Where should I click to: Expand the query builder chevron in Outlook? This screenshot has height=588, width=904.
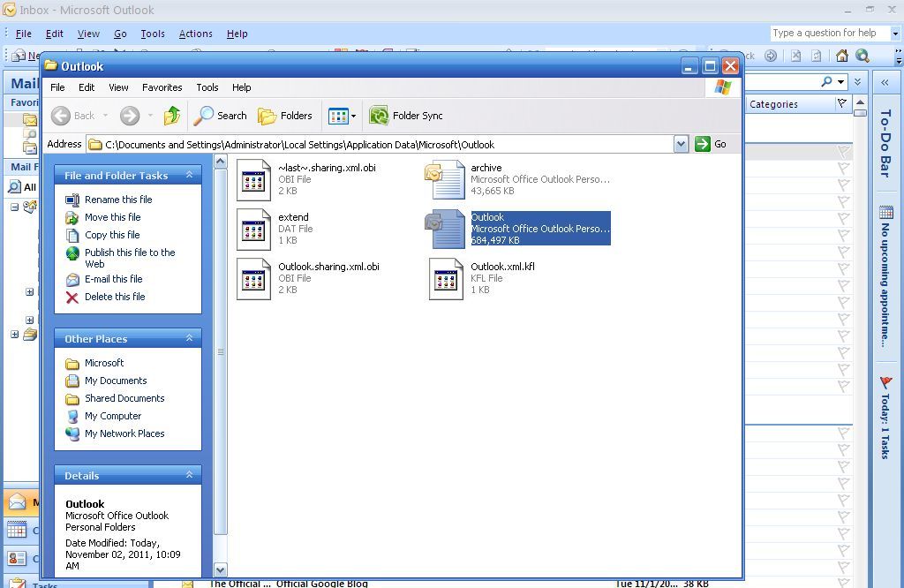857,82
